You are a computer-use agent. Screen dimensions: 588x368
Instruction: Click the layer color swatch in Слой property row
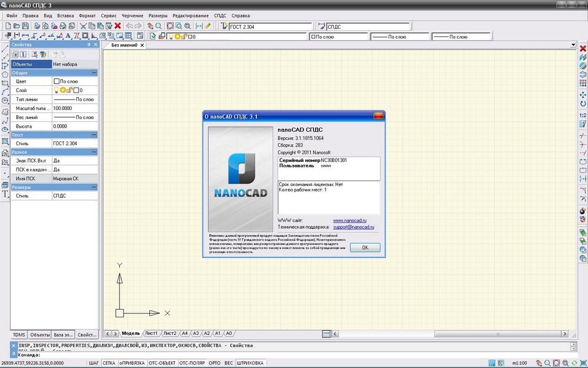tap(76, 90)
